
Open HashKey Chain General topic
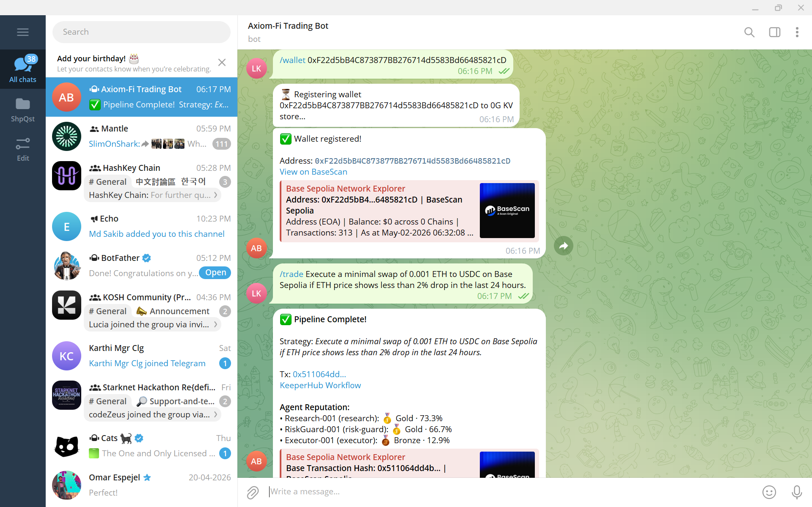(107, 182)
